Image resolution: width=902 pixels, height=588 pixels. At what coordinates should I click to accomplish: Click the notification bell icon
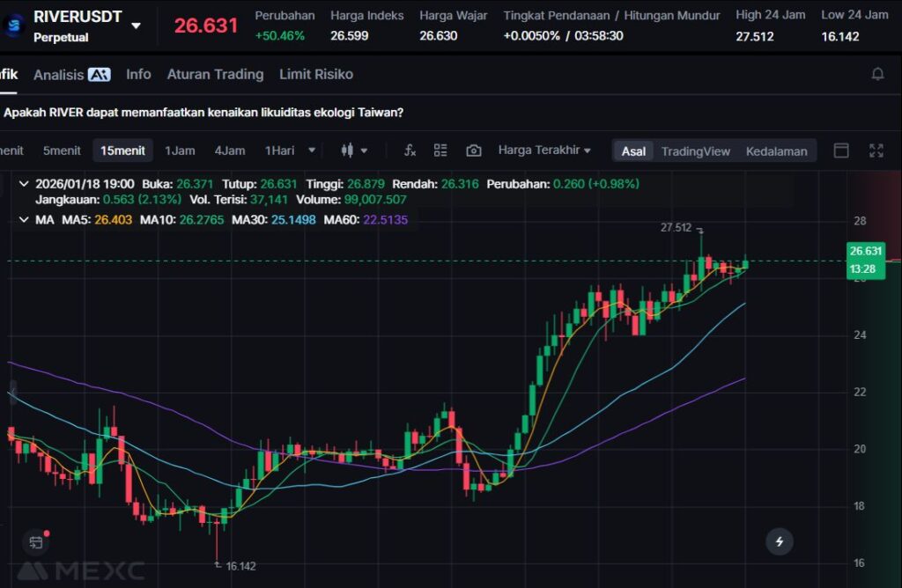[877, 74]
